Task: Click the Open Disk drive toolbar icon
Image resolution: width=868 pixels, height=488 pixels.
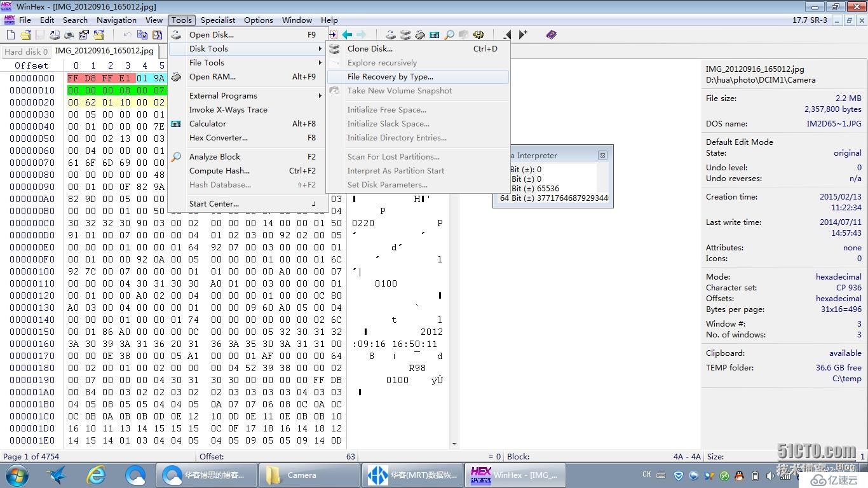Action: pos(391,35)
